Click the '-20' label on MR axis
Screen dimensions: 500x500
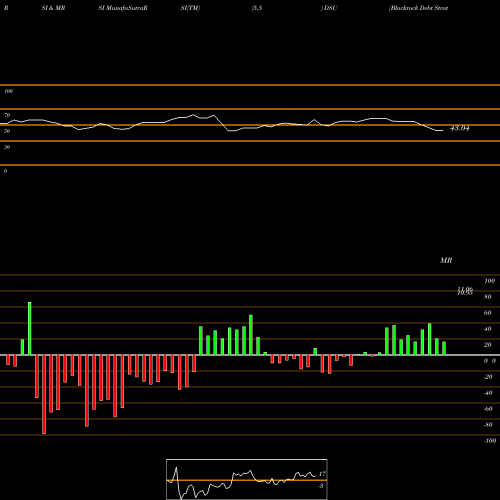coord(488,377)
